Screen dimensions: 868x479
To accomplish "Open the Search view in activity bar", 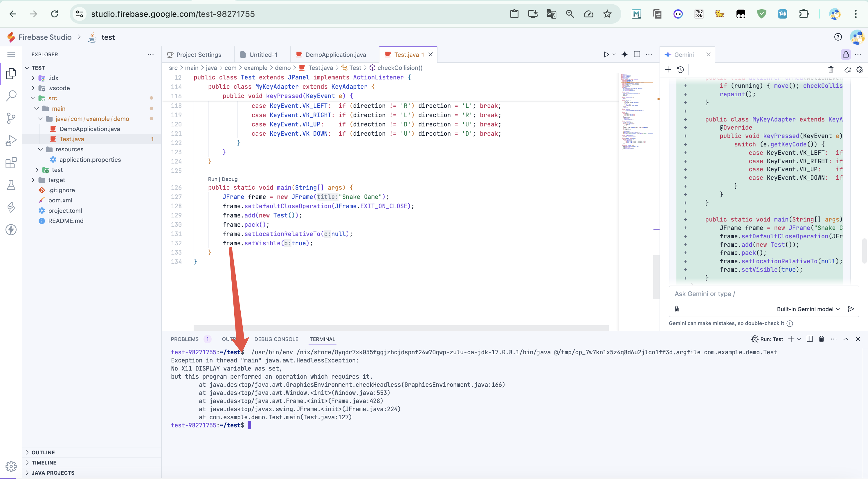I will click(11, 96).
